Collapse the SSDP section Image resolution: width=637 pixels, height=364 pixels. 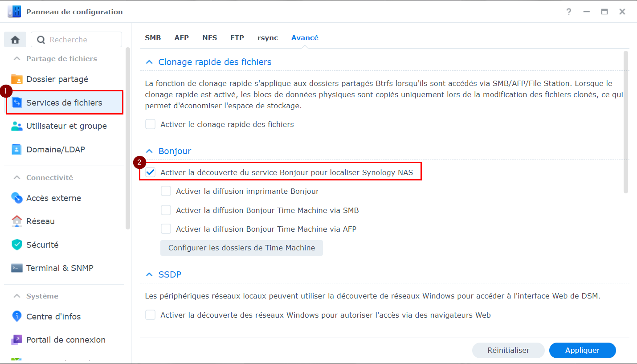click(x=149, y=274)
